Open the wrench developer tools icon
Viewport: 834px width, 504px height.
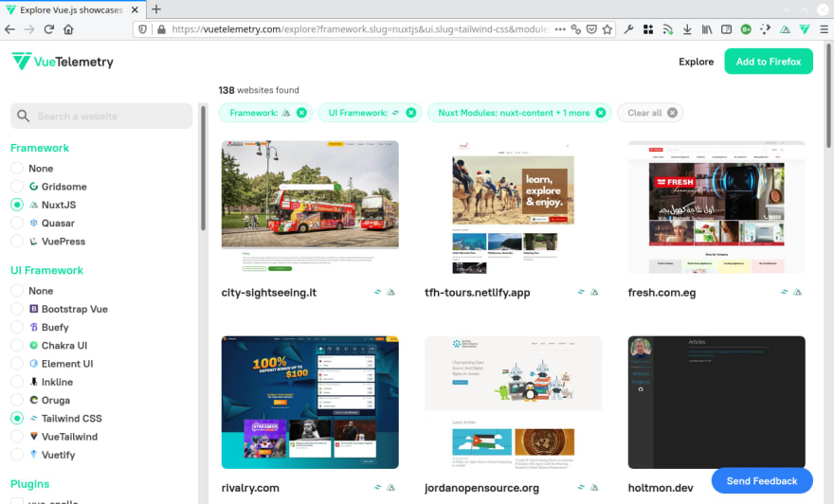click(x=628, y=29)
